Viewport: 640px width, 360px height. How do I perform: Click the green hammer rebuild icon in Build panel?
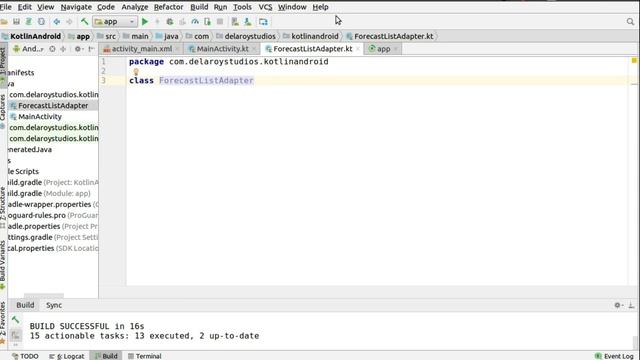(16, 320)
